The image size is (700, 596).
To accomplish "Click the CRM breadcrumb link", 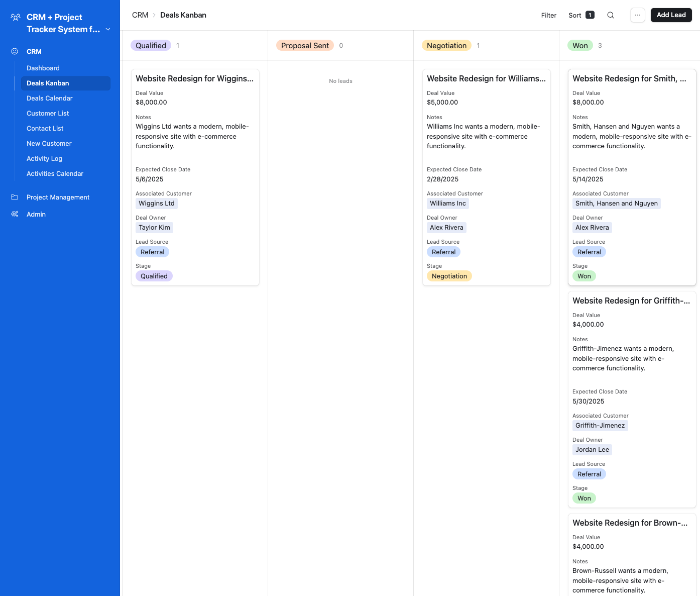I will tap(139, 15).
